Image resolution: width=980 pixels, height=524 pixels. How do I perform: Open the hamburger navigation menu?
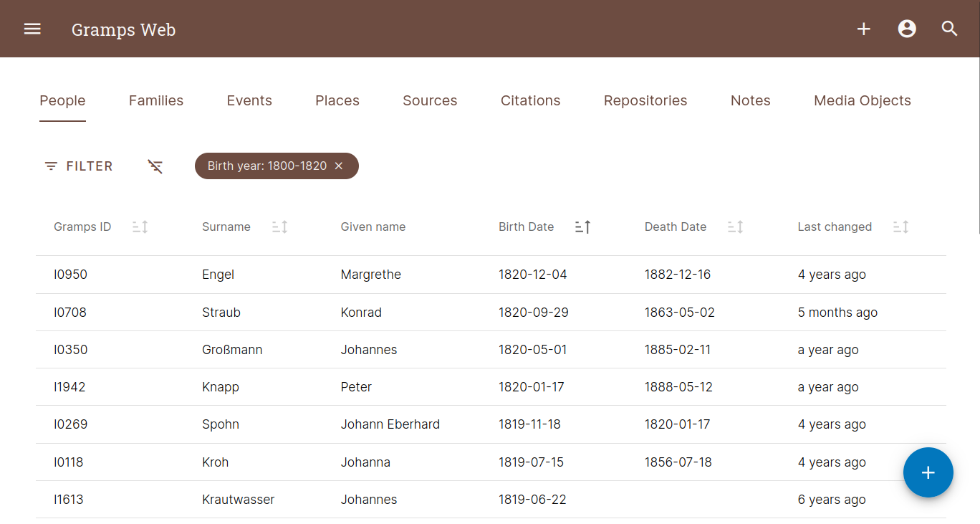(x=32, y=29)
